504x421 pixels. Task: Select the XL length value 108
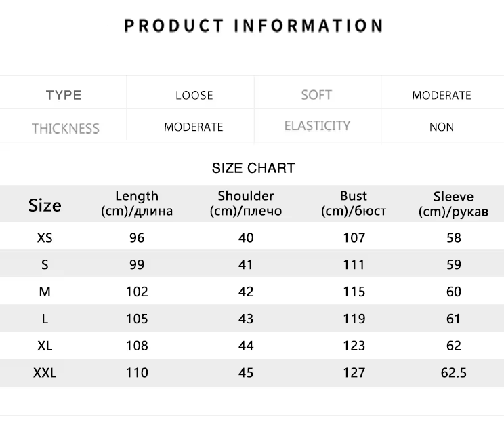(x=137, y=346)
